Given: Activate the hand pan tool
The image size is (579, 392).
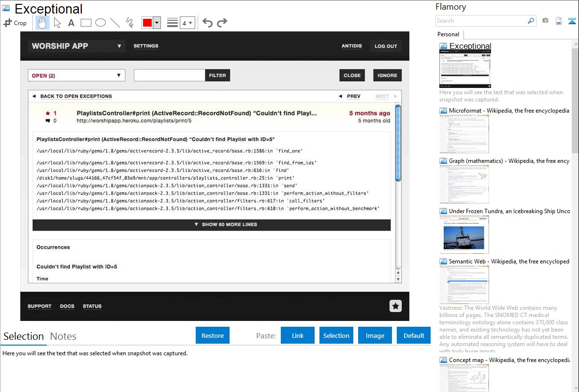Looking at the screenshot, I should coord(43,23).
